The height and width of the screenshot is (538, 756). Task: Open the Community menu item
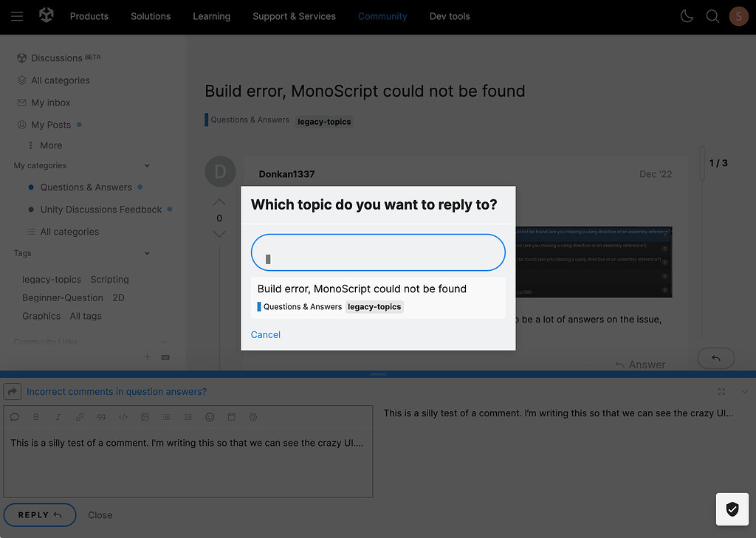(382, 15)
